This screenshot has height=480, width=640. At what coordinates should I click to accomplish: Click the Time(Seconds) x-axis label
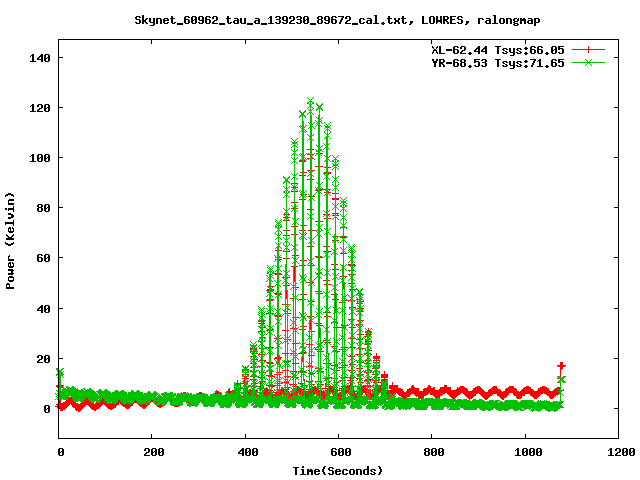[x=338, y=470]
